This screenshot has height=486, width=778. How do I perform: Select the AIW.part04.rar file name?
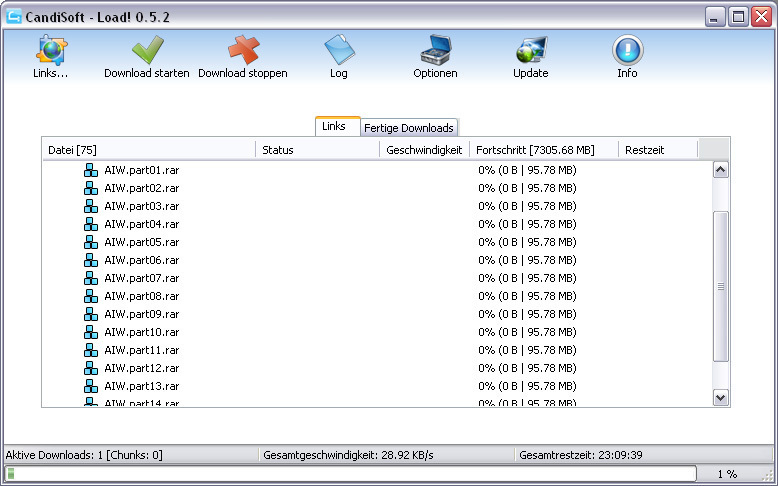[x=141, y=224]
